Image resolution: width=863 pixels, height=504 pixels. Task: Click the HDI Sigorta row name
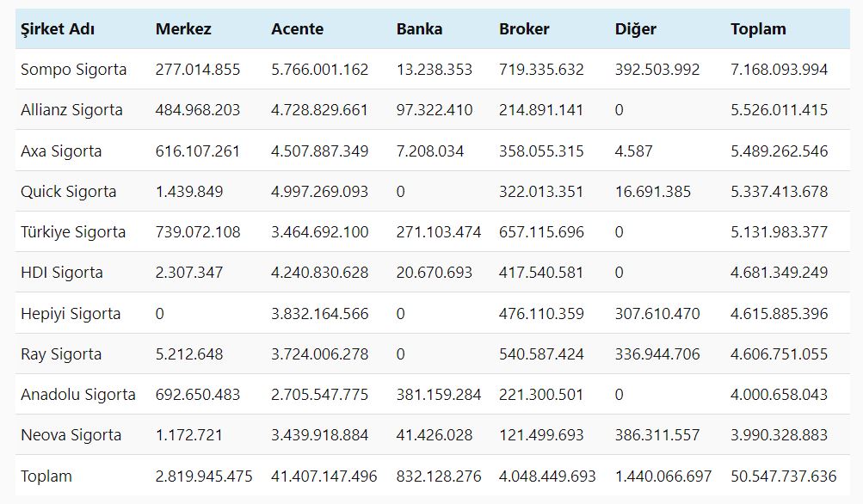62,273
